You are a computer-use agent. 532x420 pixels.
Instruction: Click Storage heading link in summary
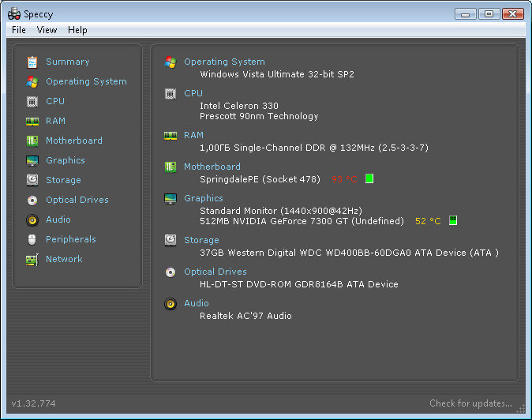pyautogui.click(x=201, y=240)
